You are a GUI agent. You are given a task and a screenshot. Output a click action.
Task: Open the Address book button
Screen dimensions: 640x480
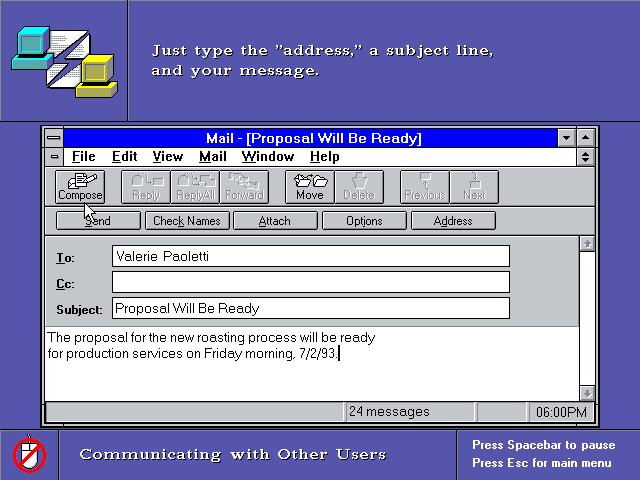point(453,221)
